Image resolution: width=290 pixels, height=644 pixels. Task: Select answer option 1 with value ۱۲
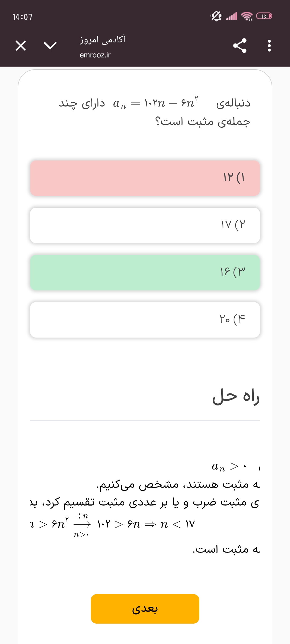click(145, 178)
